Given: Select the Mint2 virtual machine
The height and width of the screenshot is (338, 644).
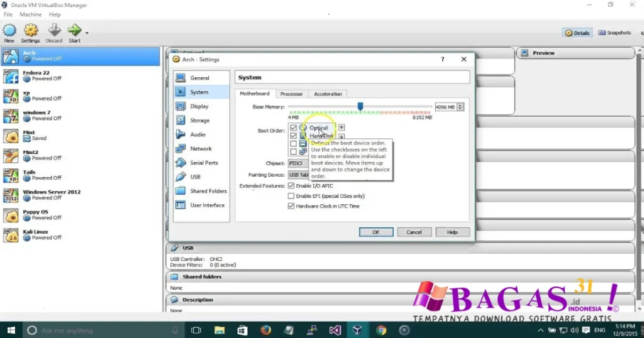Looking at the screenshot, I should (80, 155).
